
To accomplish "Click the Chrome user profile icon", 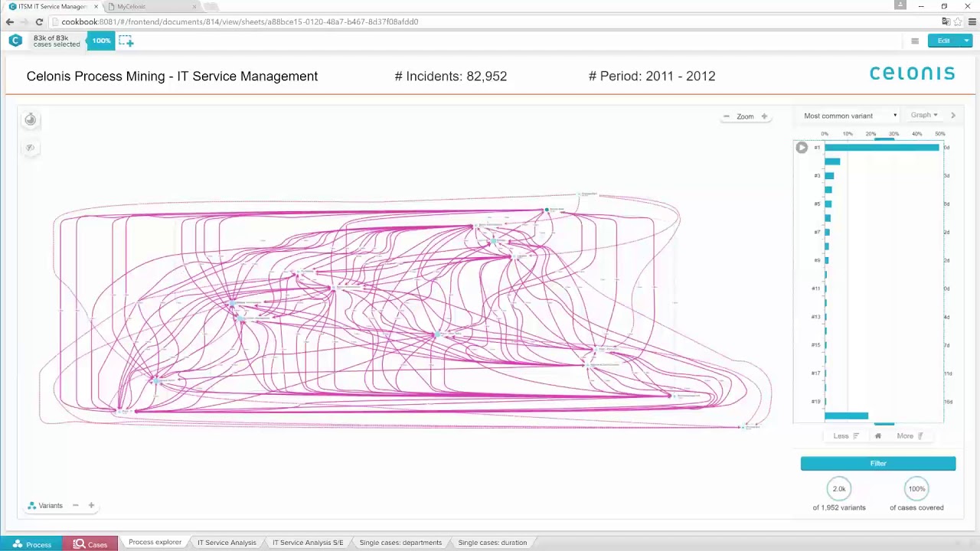I will pos(900,5).
